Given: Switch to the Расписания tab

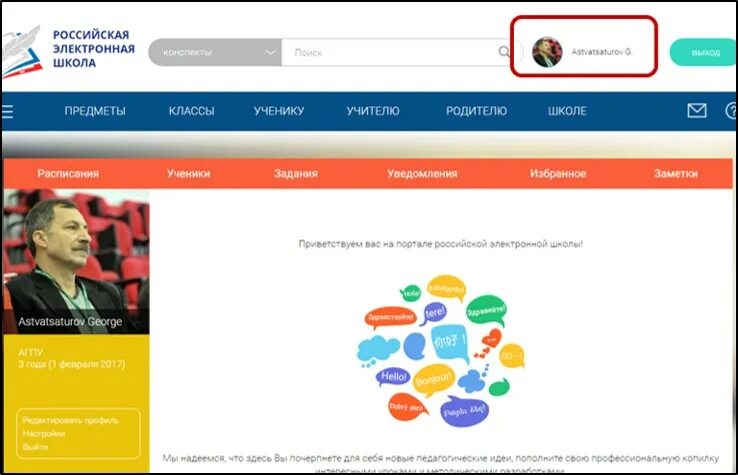Looking at the screenshot, I should tap(68, 173).
